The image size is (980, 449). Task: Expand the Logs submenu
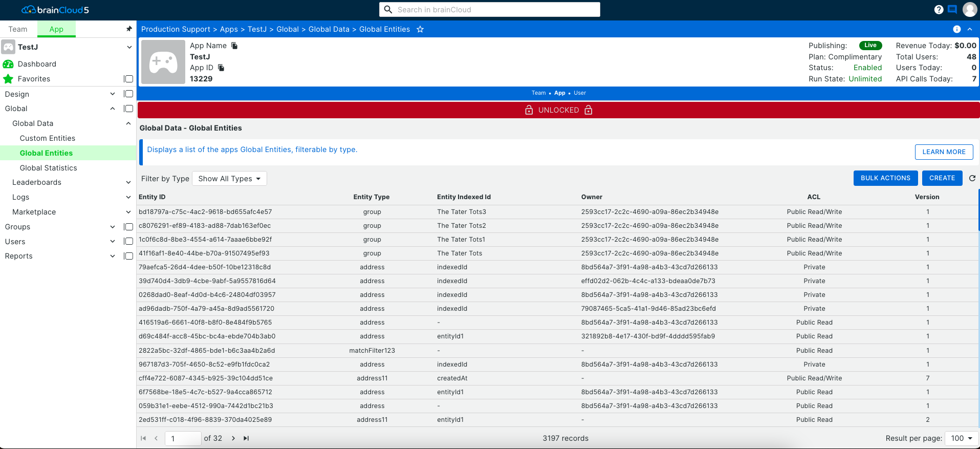128,197
